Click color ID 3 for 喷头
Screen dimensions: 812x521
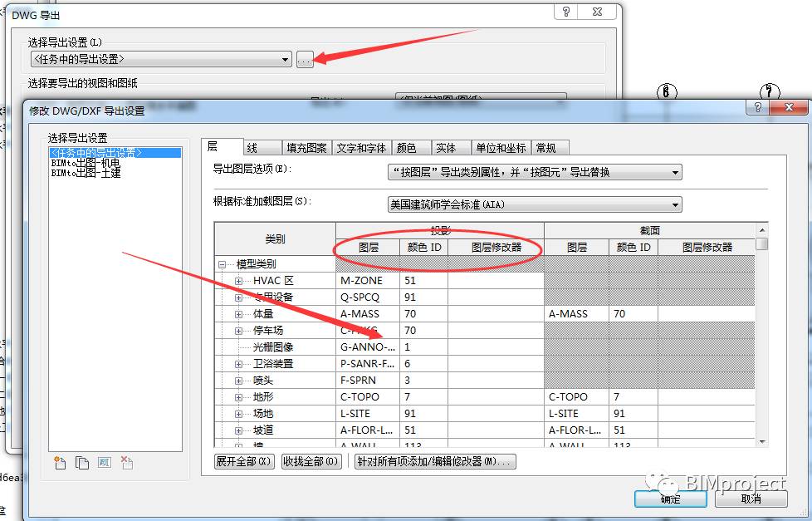click(423, 381)
